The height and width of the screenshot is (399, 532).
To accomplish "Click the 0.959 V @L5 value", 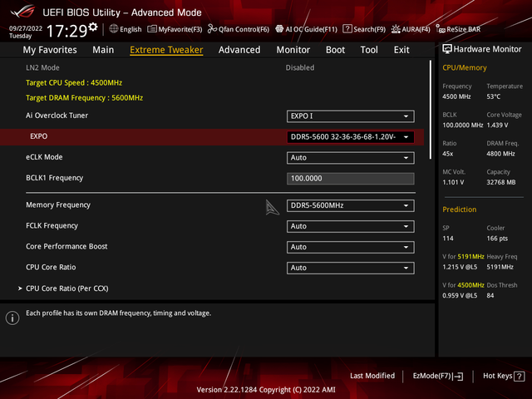I will [x=460, y=296].
